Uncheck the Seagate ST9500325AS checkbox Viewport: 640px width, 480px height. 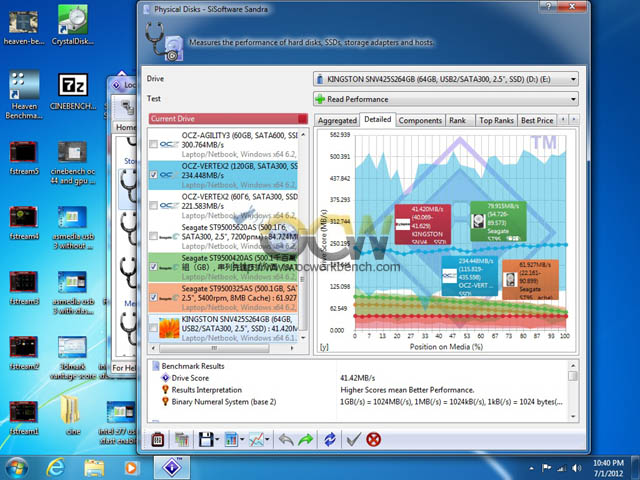click(153, 298)
